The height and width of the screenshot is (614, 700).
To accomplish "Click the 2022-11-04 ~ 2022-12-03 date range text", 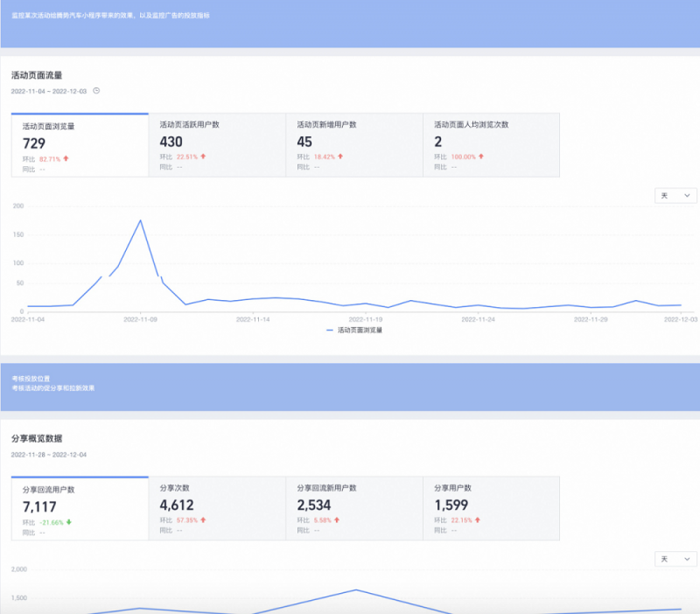I will pos(49,90).
